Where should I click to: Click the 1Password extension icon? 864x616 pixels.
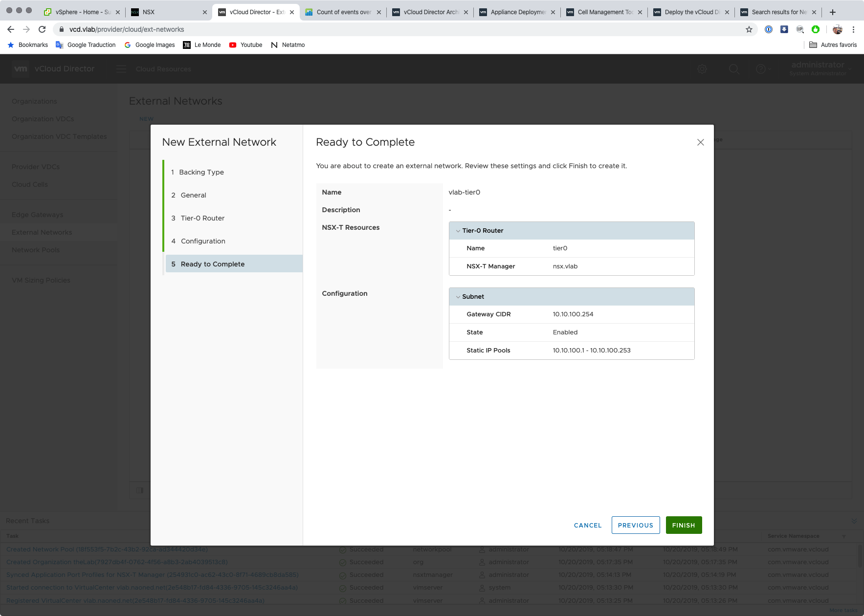point(769,29)
